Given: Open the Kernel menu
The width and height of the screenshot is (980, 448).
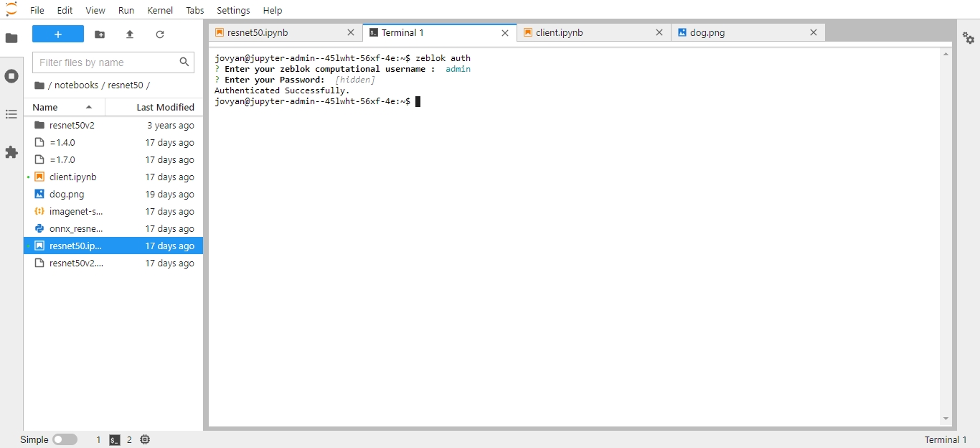Looking at the screenshot, I should pos(160,10).
